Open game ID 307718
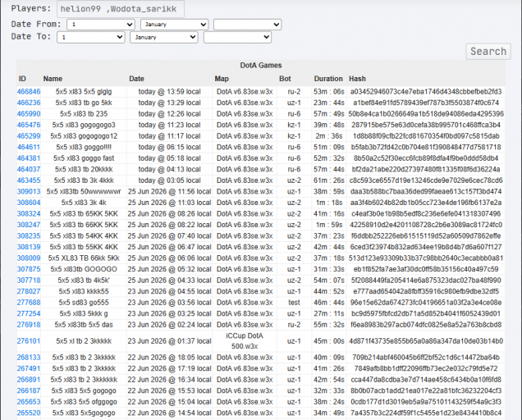The height and width of the screenshot is (420, 522). [29, 281]
